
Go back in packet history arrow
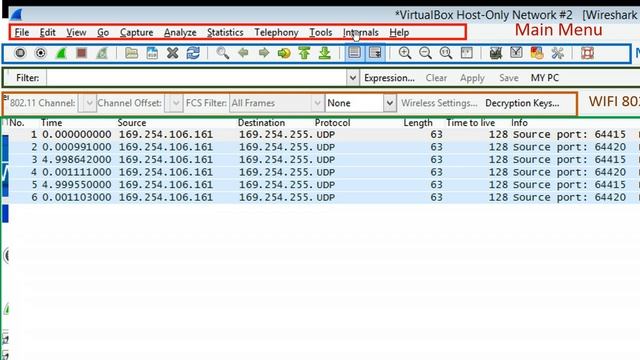tap(243, 53)
